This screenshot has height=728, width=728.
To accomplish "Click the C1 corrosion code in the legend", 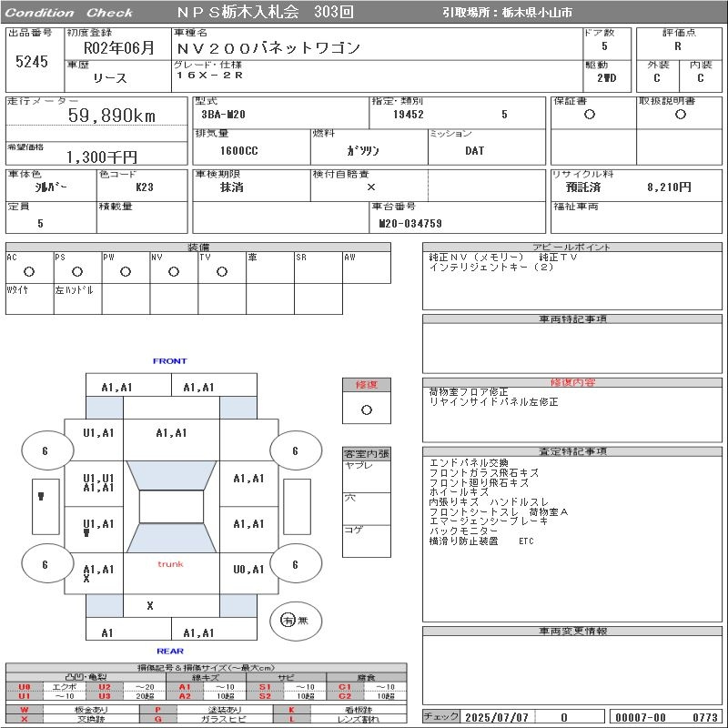I will pos(345,687).
